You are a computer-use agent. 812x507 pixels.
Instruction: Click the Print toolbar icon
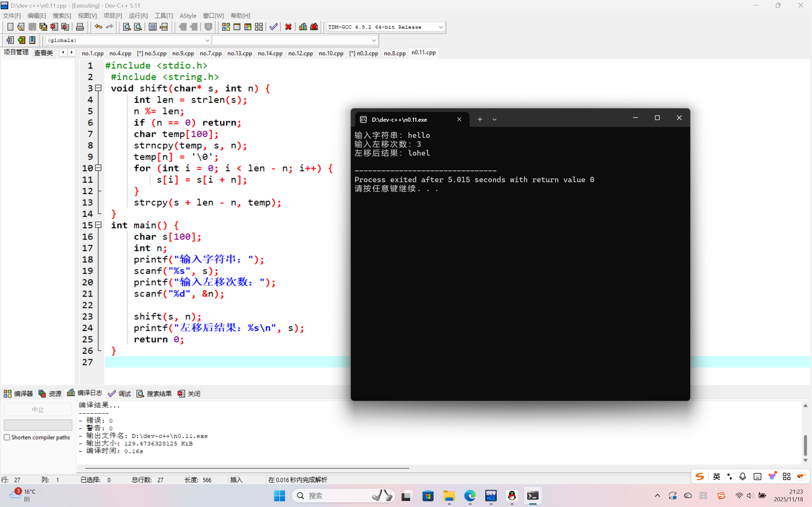(x=80, y=27)
